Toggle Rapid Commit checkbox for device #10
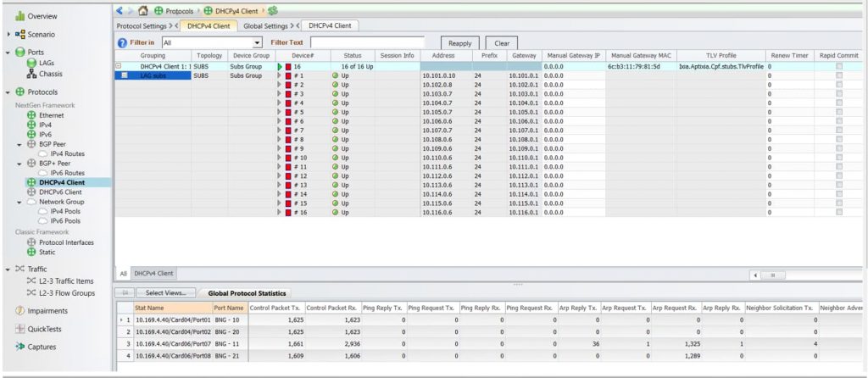This screenshot has height=378, width=868. (839, 157)
